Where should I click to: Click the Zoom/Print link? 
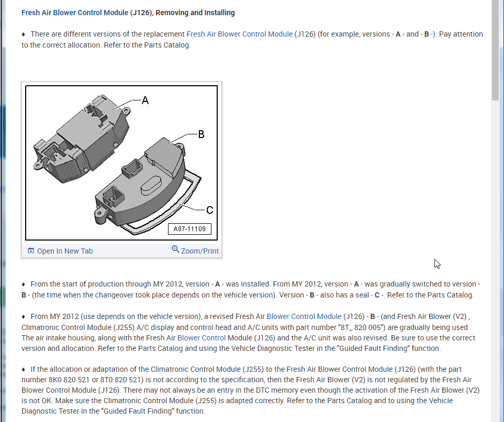199,251
